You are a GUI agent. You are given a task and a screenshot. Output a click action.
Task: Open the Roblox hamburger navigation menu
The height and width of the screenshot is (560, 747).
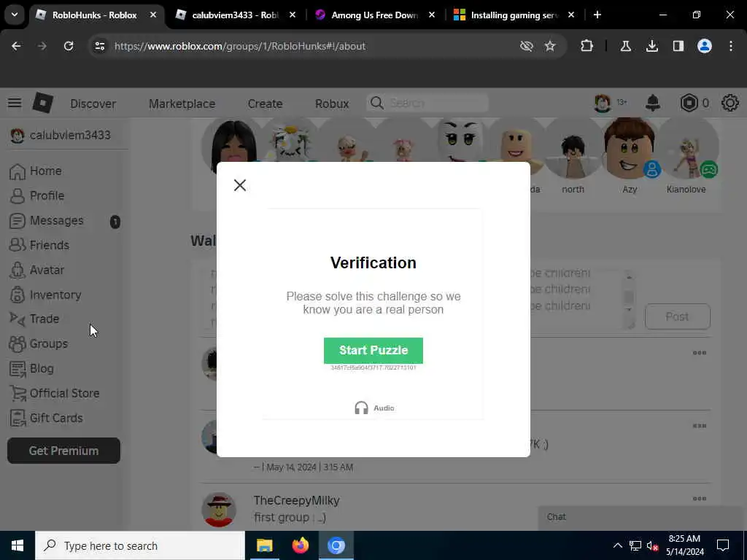tap(15, 103)
